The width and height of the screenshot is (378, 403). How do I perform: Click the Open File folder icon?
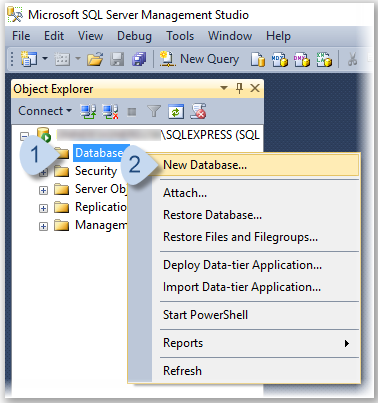click(x=95, y=60)
